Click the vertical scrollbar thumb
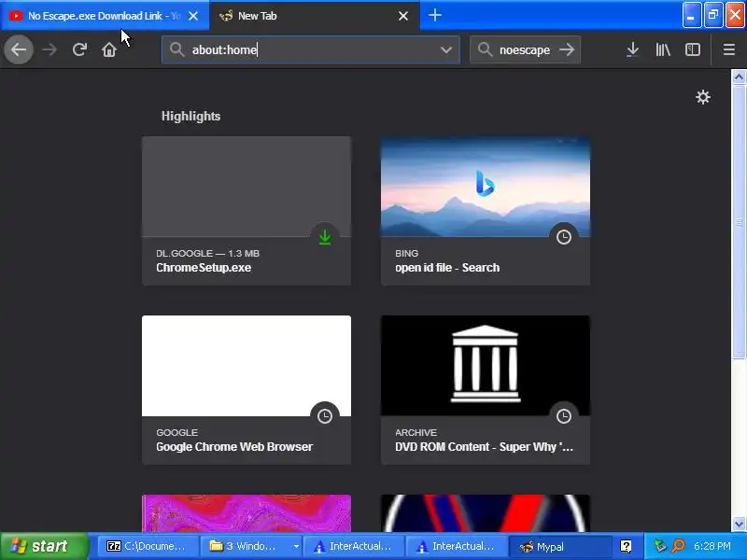 click(739, 221)
